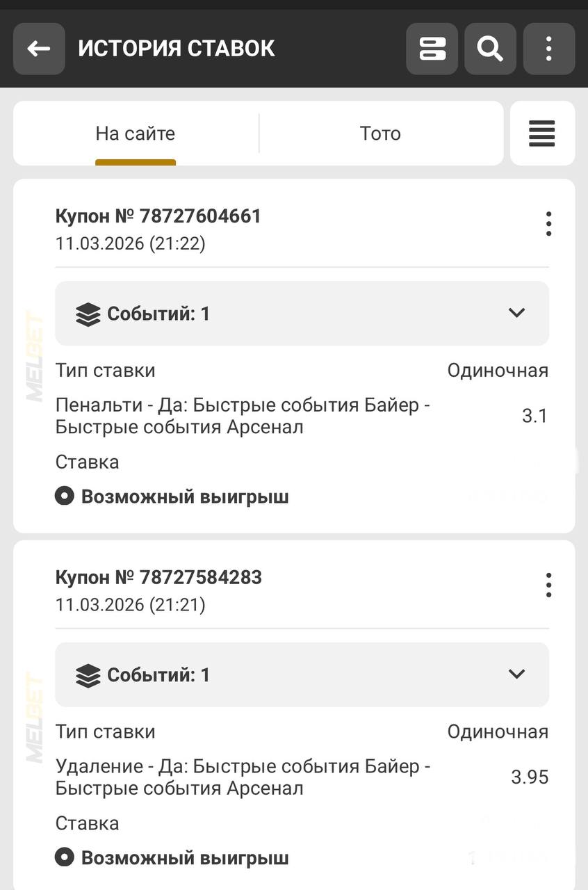
Task: Click the Купон № 78727604661 title
Action: click(x=158, y=216)
